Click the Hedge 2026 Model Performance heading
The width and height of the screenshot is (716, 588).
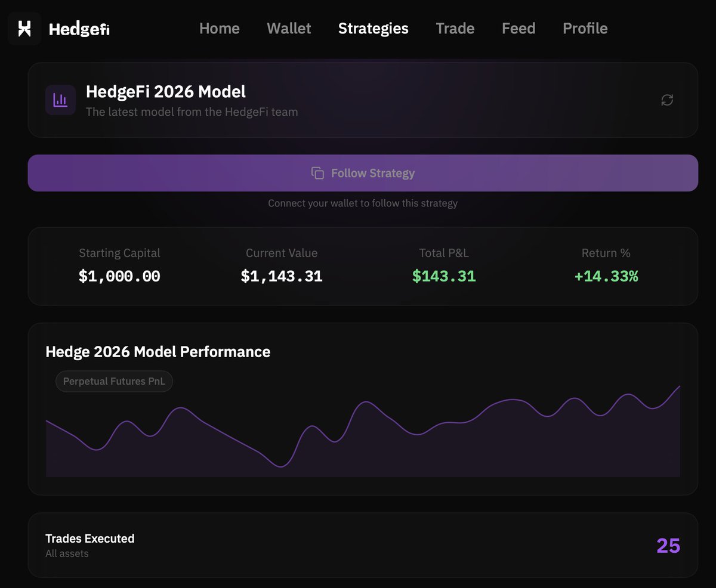tap(158, 352)
